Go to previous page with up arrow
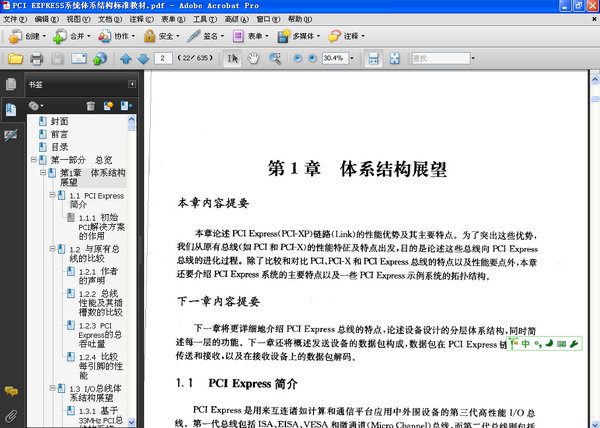The width and height of the screenshot is (600, 428). 126,59
